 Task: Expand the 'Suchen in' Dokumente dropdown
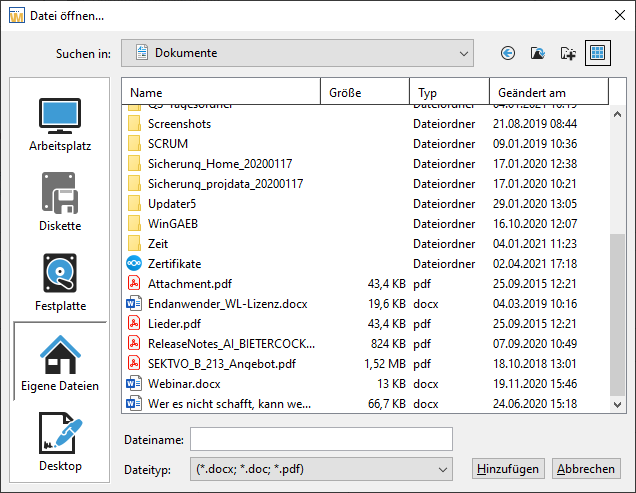297,53
